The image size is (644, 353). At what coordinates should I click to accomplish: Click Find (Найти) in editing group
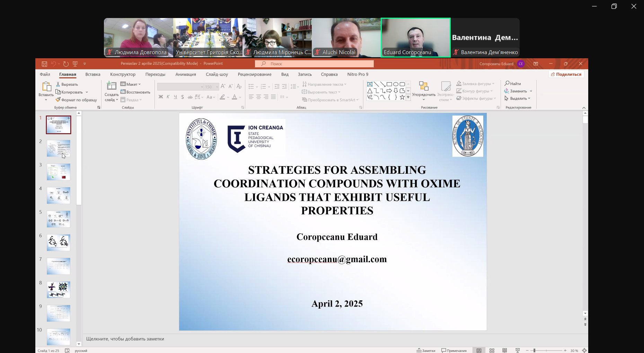pyautogui.click(x=513, y=84)
